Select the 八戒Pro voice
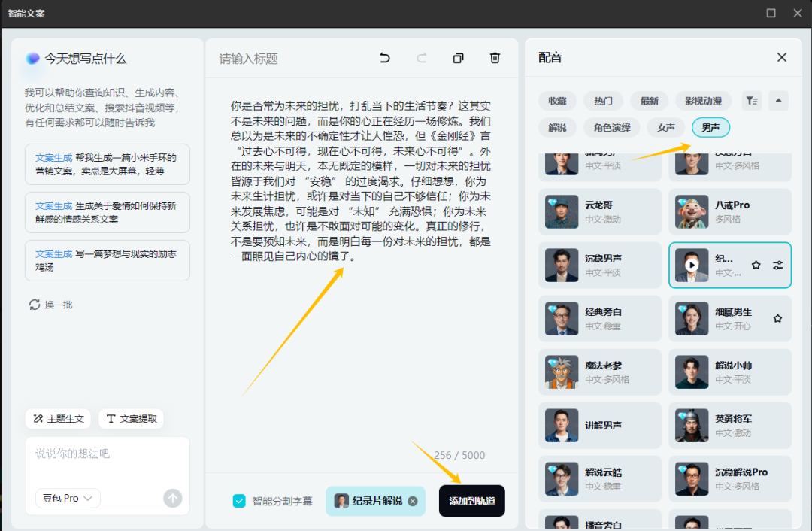The height and width of the screenshot is (531, 812). (730, 212)
